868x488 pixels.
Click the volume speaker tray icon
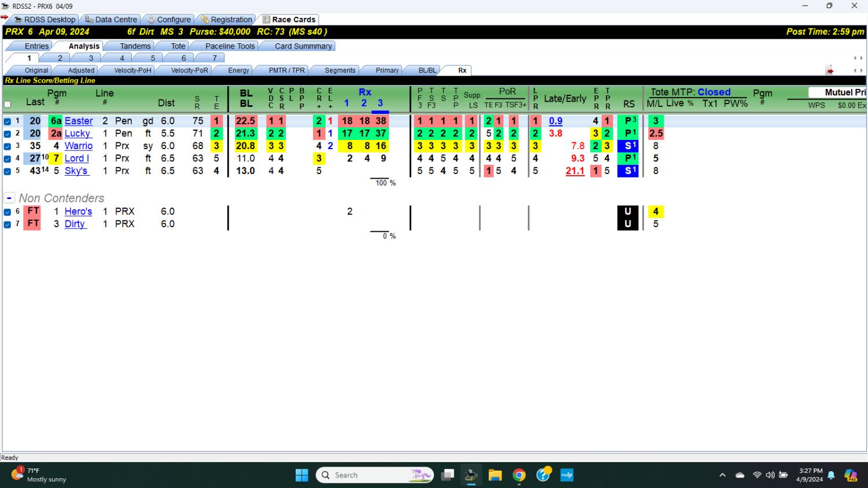click(770, 475)
